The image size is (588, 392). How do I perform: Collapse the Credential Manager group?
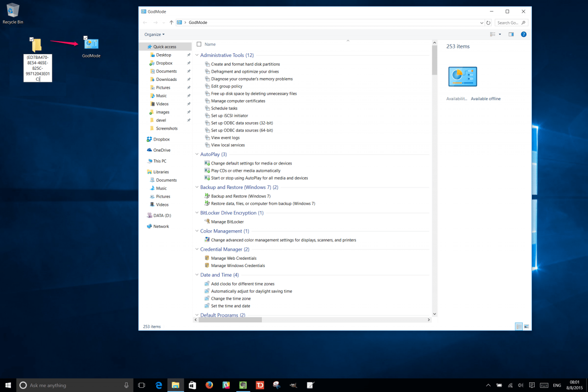[x=197, y=250]
